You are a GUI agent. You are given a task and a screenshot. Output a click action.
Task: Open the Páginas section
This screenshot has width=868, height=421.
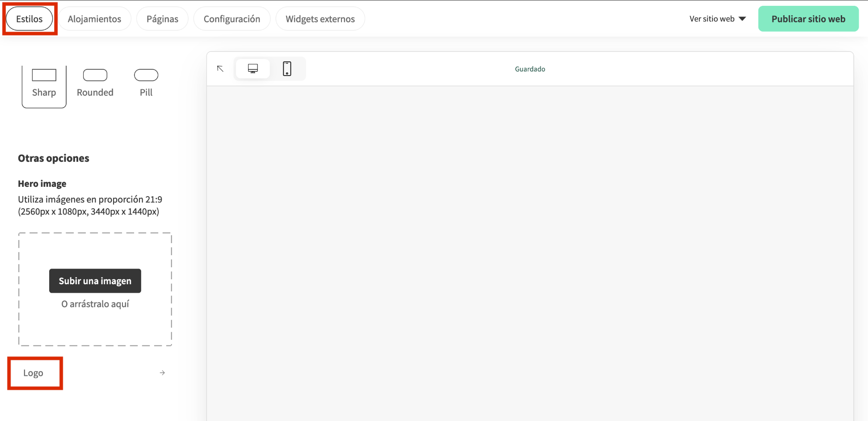pos(162,18)
